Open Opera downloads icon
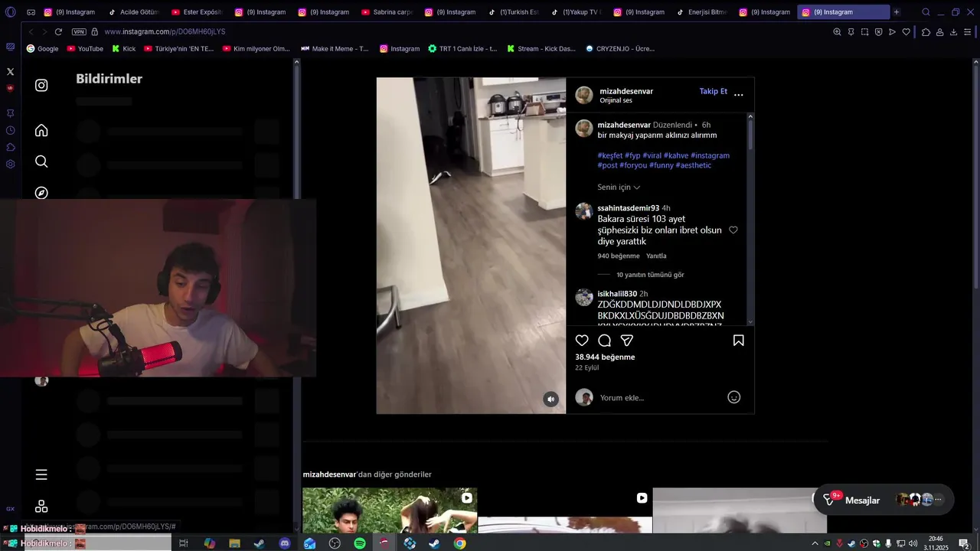The height and width of the screenshot is (551, 980). 953,31
